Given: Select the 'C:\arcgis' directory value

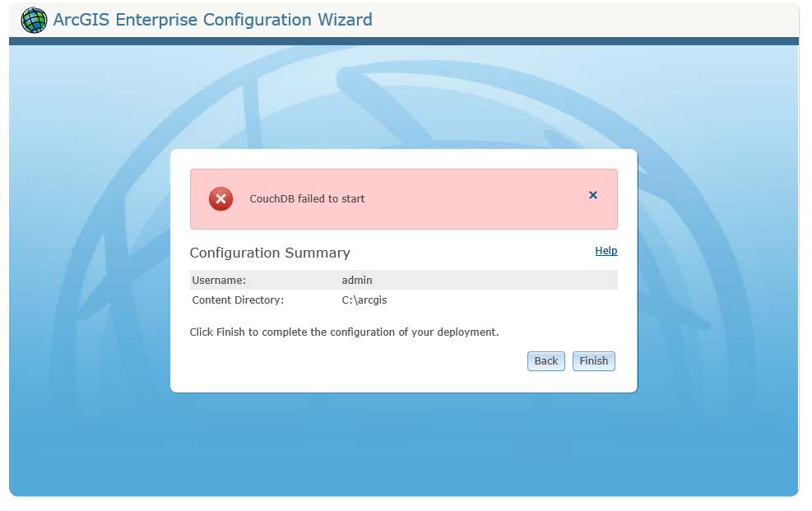Looking at the screenshot, I should (364, 300).
